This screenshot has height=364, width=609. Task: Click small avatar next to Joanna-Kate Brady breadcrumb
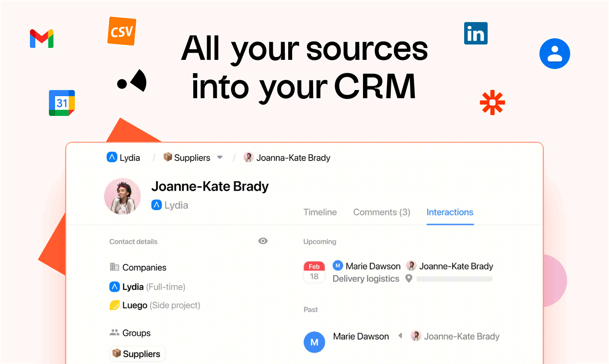click(248, 157)
